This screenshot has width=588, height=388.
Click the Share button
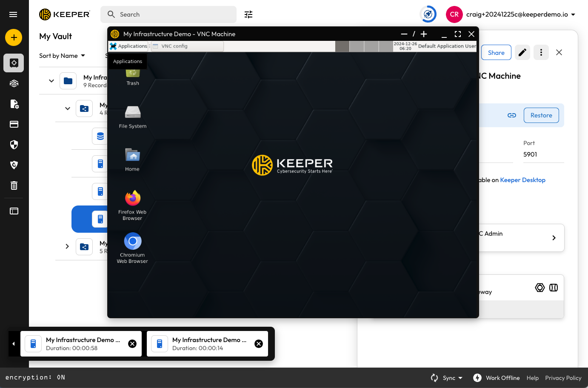click(x=496, y=53)
